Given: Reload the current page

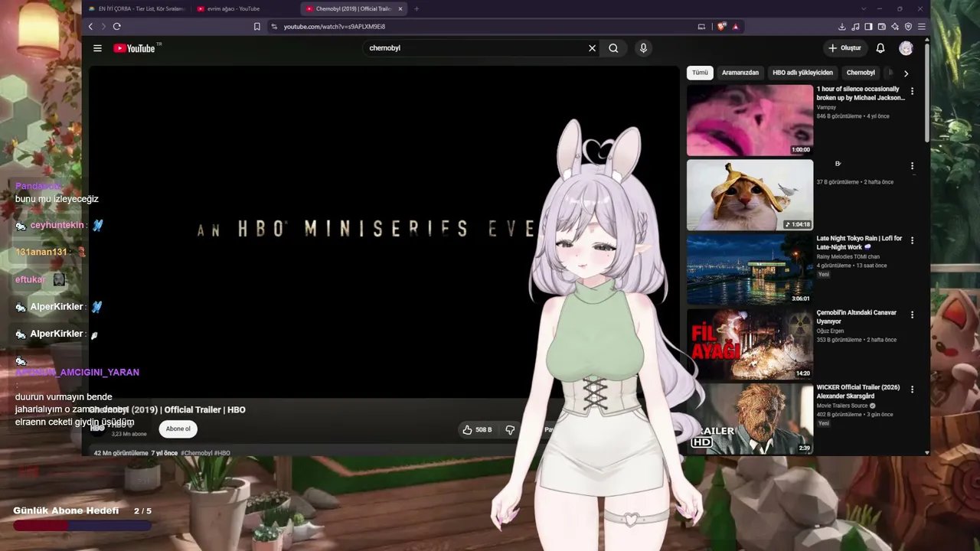Looking at the screenshot, I should tap(117, 27).
